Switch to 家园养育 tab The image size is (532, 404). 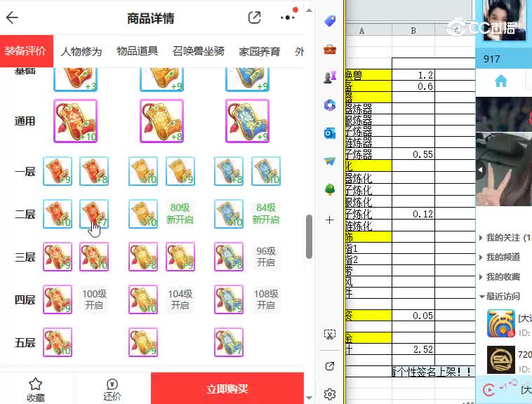coord(260,51)
